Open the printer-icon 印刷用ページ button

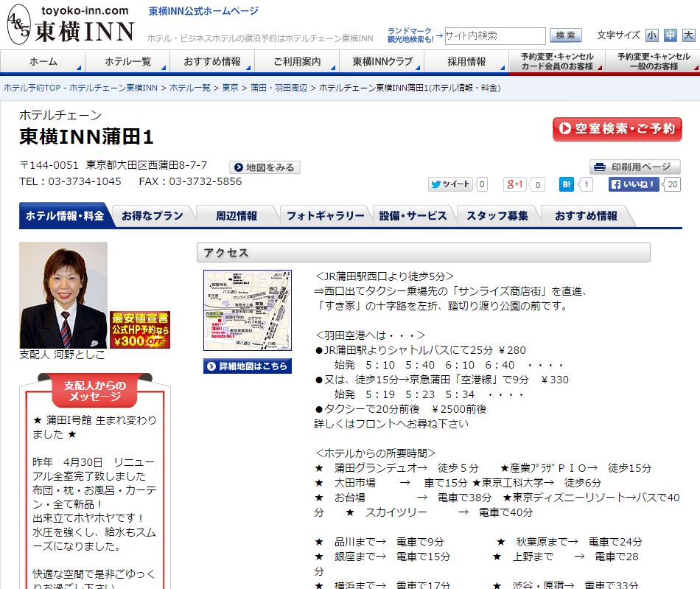pos(635,167)
